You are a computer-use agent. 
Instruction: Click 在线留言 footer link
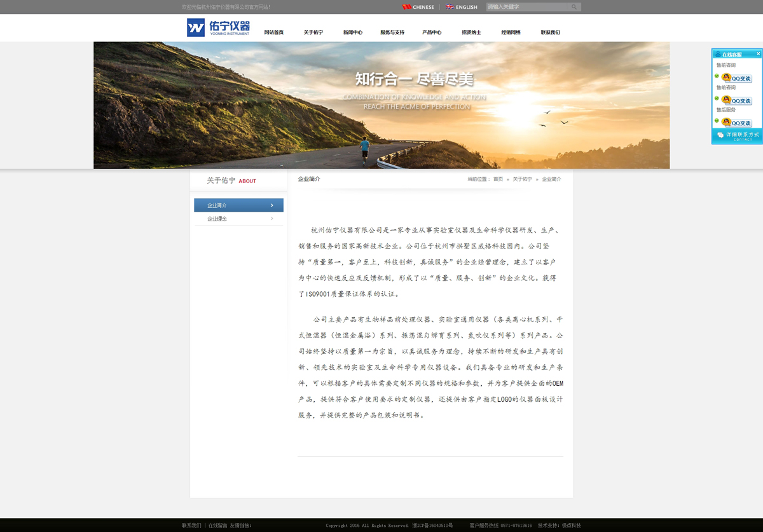(217, 526)
